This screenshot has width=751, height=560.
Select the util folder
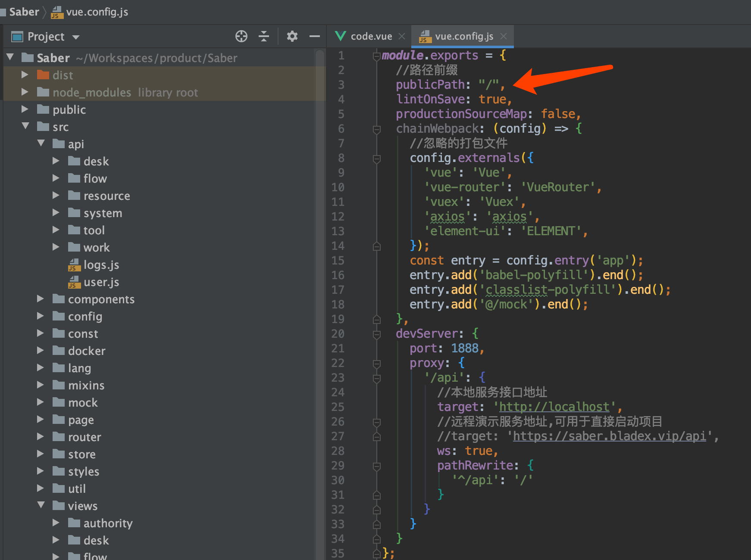tap(77, 489)
